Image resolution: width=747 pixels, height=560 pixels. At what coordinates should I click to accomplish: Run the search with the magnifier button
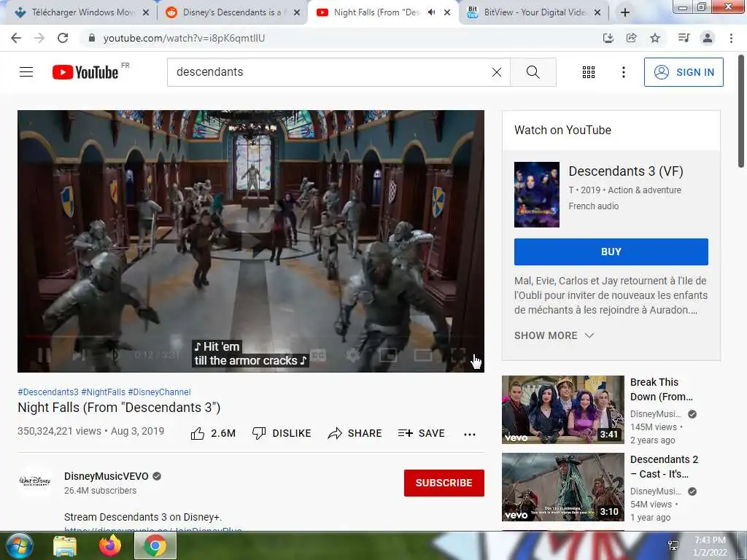pos(533,72)
